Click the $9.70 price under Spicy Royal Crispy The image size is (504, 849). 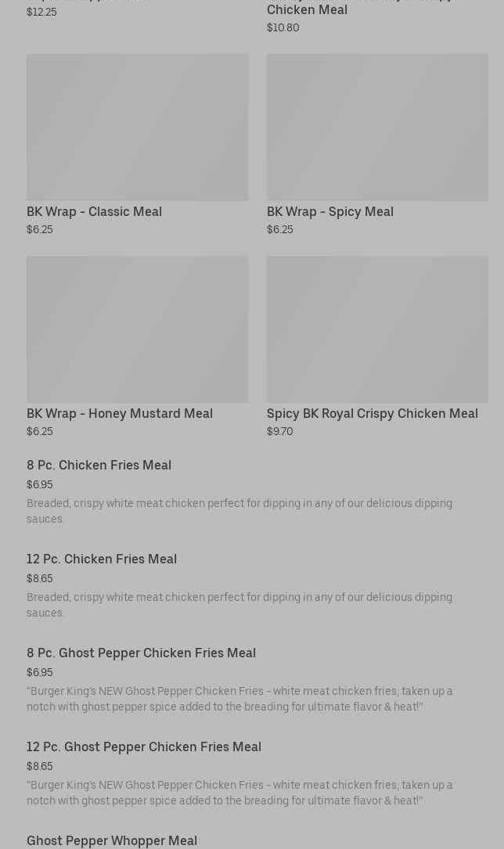point(279,432)
